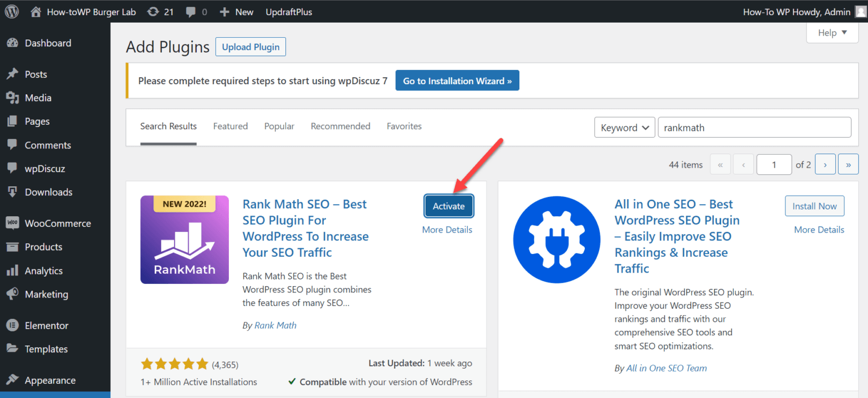Click the 1+ Million Active Installations text
This screenshot has height=398, width=868.
click(199, 382)
